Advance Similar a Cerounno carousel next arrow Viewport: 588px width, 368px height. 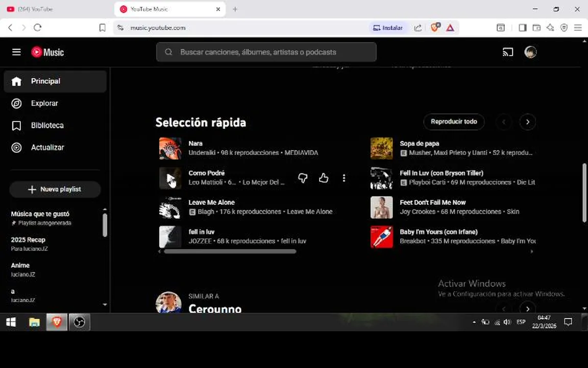(x=527, y=309)
